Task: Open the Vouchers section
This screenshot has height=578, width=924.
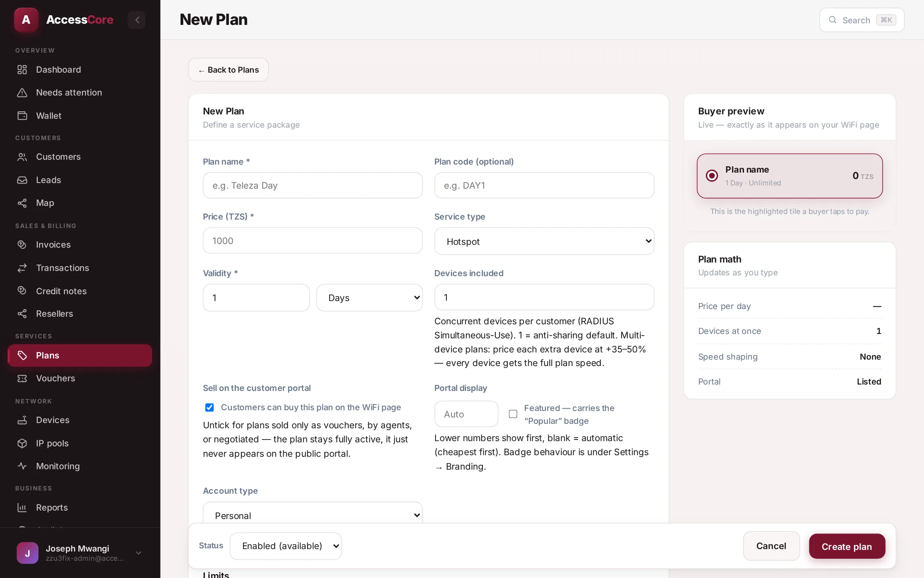Action: [x=80, y=378]
